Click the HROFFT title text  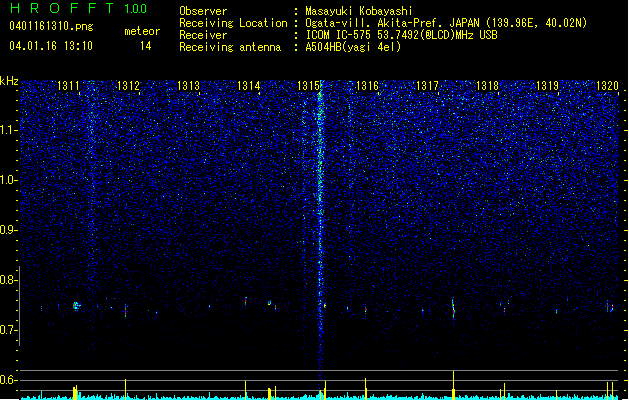(62, 8)
